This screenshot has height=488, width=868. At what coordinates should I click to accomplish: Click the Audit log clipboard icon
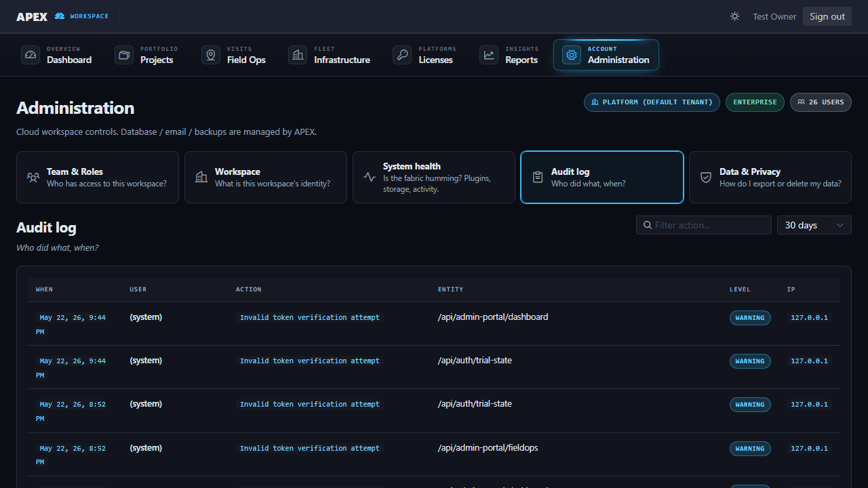[x=538, y=178]
